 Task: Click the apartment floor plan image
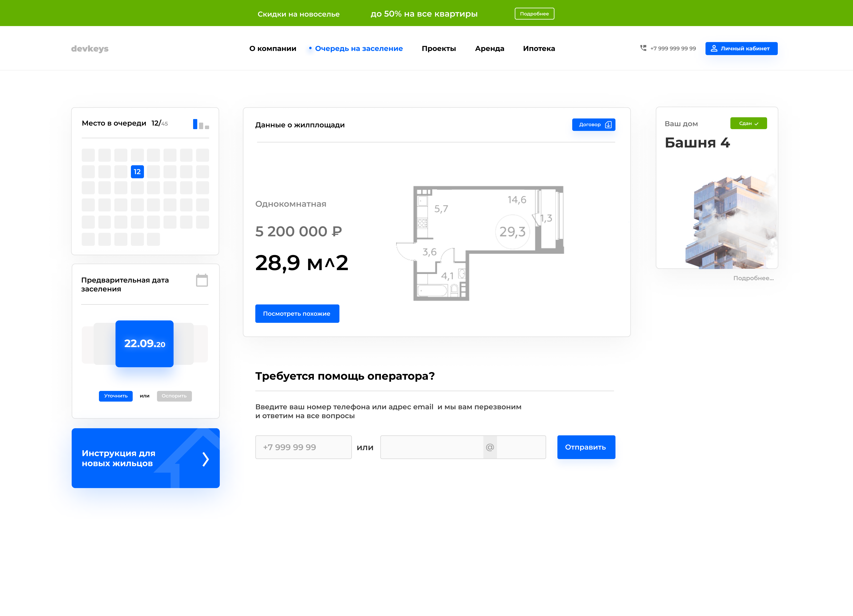(x=480, y=243)
